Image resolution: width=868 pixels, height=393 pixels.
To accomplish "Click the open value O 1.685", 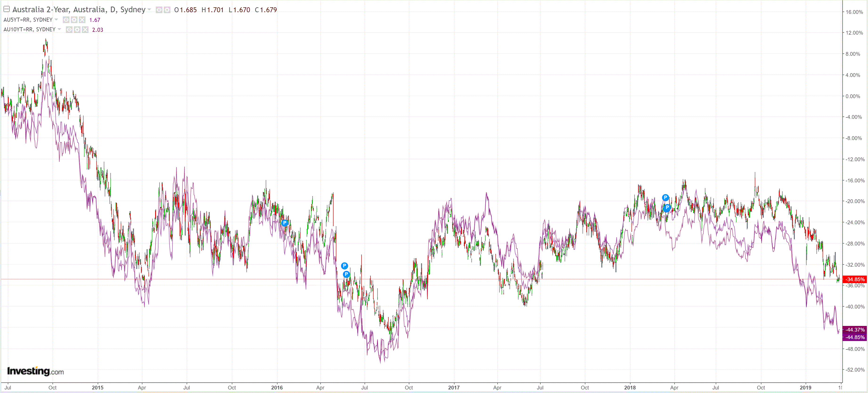I will coord(185,10).
